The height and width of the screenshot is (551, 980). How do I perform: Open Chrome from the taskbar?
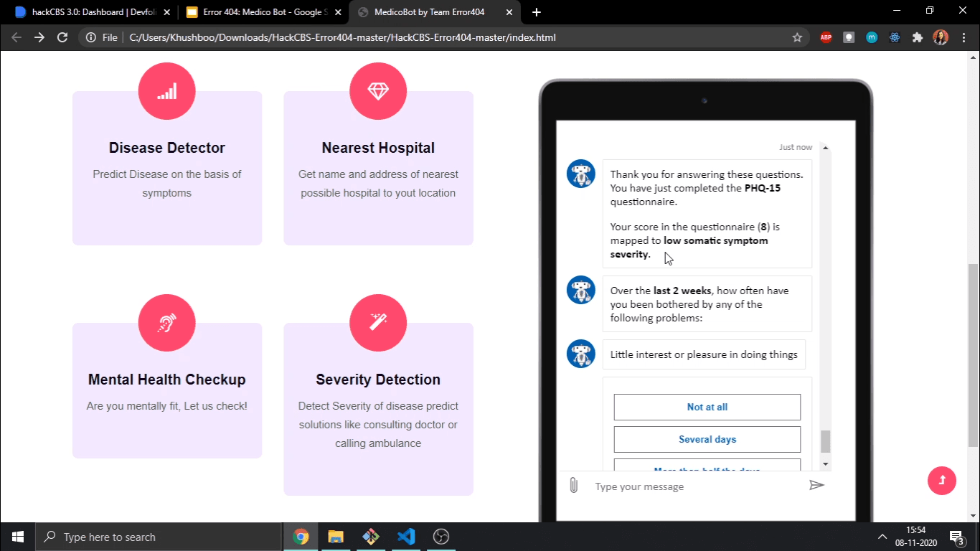click(301, 537)
